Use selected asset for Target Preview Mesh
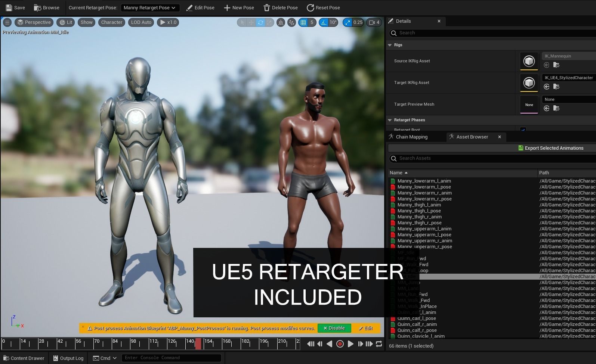 pyautogui.click(x=547, y=108)
